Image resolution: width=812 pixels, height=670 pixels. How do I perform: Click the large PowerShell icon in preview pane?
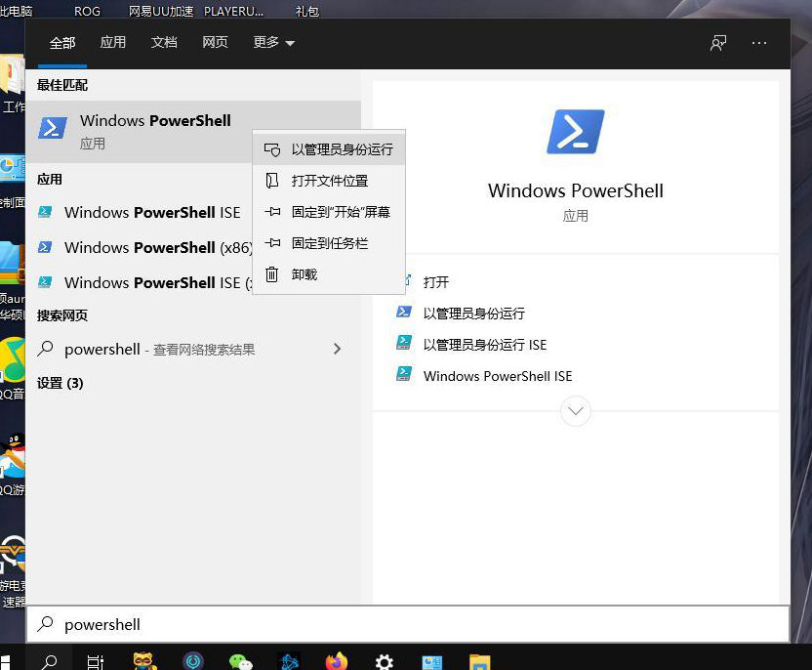pyautogui.click(x=576, y=132)
